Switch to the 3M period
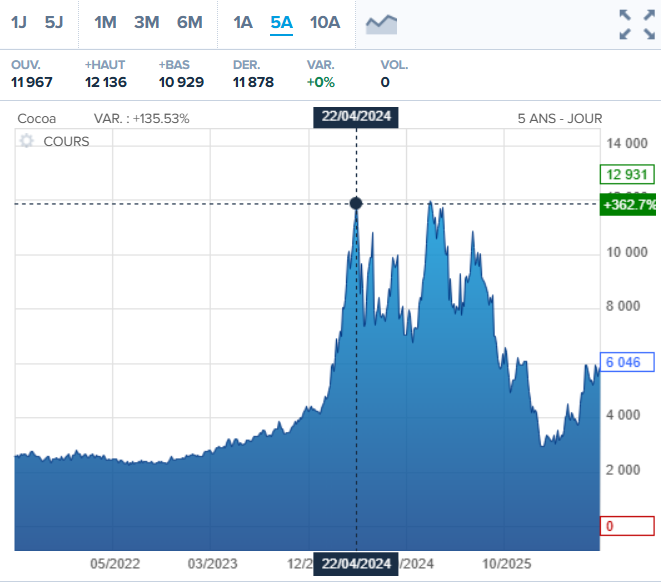The width and height of the screenshot is (661, 582). 147,22
